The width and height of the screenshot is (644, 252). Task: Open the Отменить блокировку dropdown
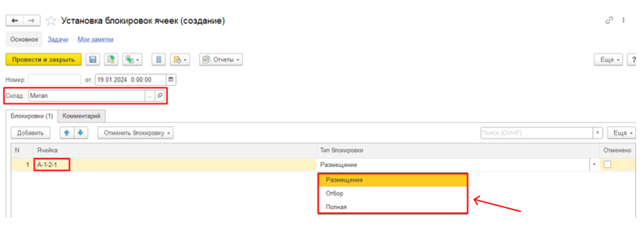click(135, 133)
